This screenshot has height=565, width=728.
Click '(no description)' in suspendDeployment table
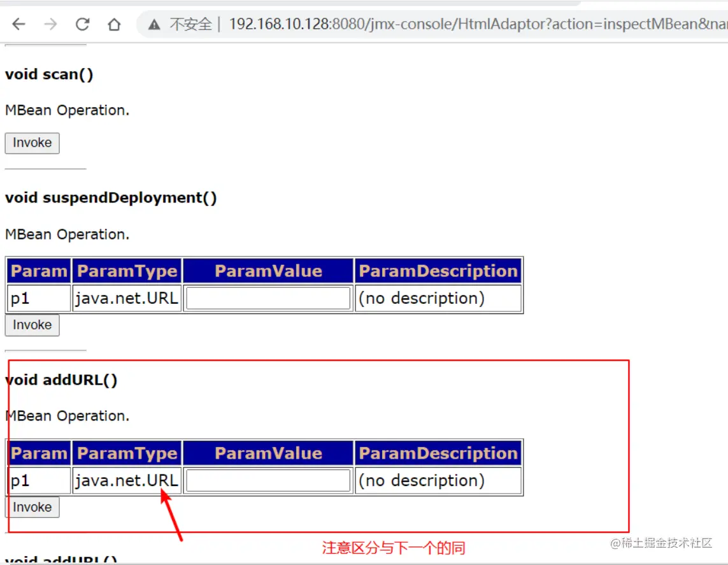tap(422, 298)
